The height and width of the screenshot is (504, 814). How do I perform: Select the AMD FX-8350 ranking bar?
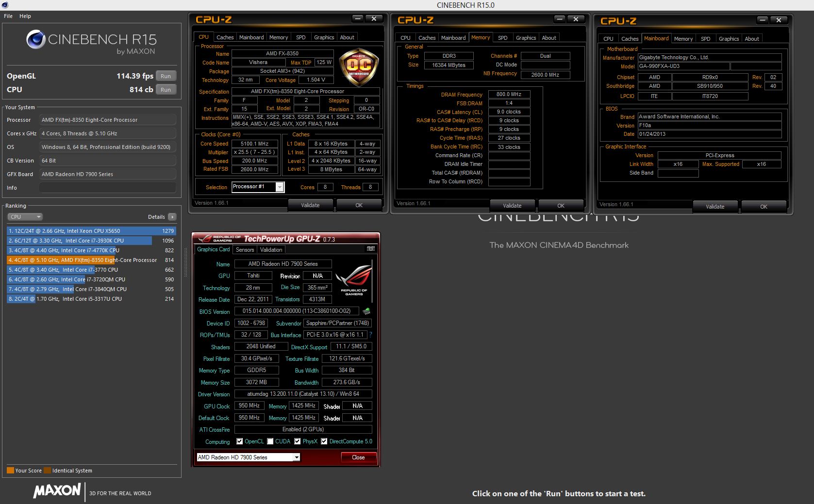tap(91, 260)
